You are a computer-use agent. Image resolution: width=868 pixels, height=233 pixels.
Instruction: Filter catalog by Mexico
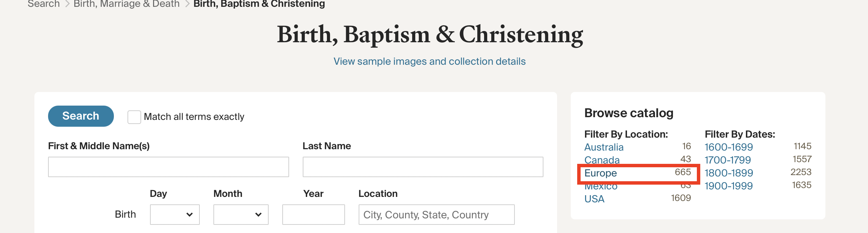(601, 187)
